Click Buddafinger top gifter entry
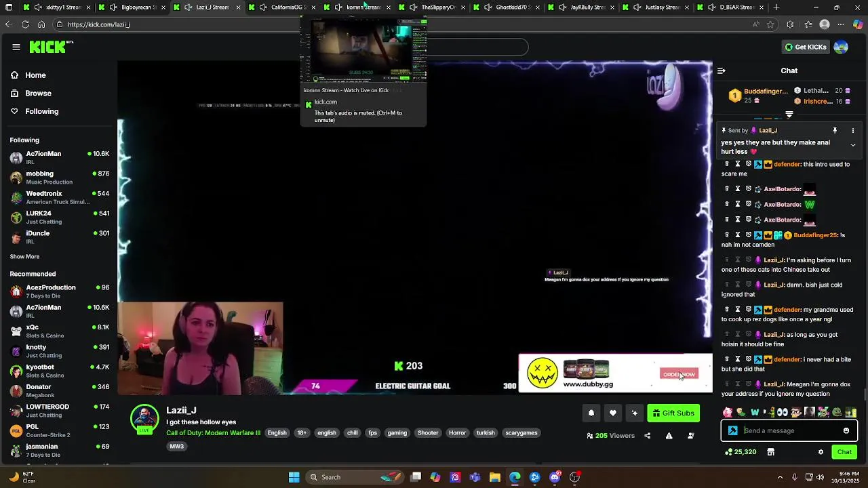The width and height of the screenshot is (868, 488). pyautogui.click(x=758, y=96)
